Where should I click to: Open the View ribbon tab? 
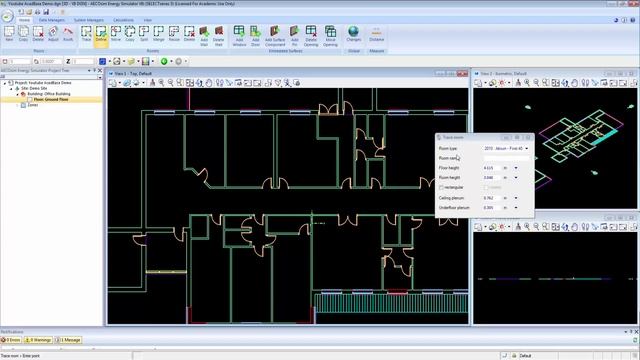[147, 20]
